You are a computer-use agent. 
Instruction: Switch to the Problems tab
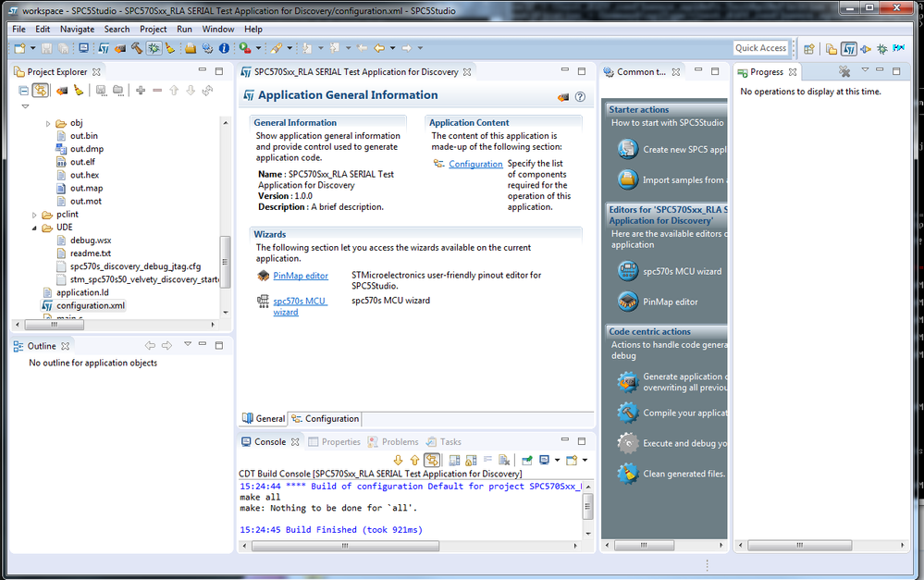pyautogui.click(x=393, y=442)
